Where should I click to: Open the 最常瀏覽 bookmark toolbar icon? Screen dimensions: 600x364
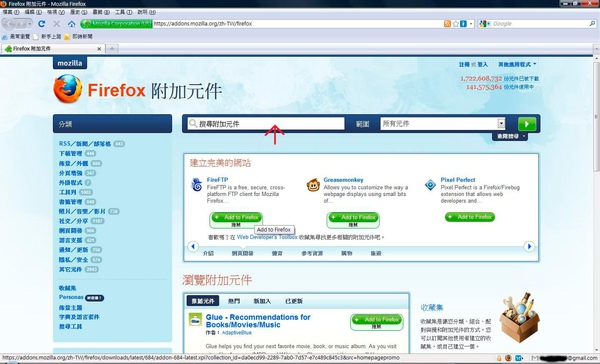(x=5, y=37)
